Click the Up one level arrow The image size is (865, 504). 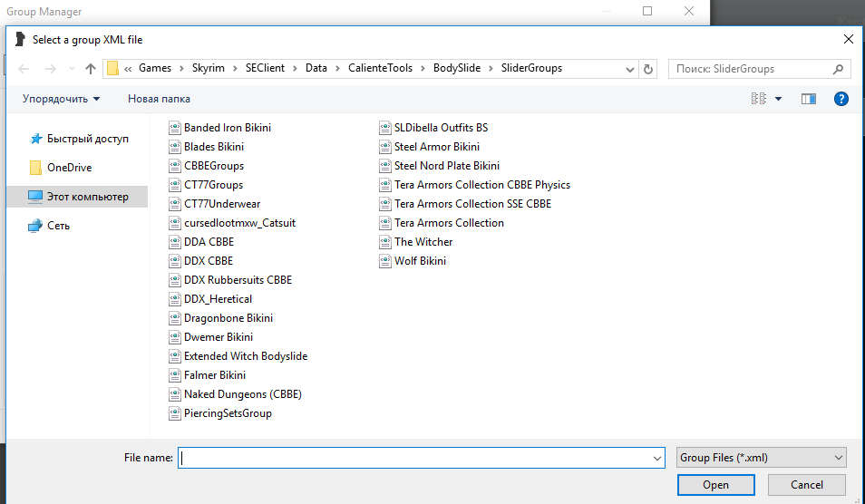coord(91,69)
